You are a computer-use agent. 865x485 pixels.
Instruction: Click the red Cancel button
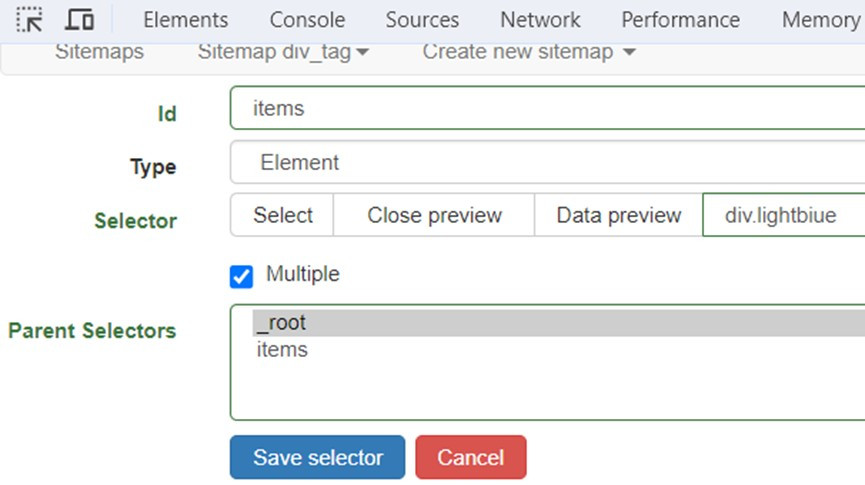[470, 458]
